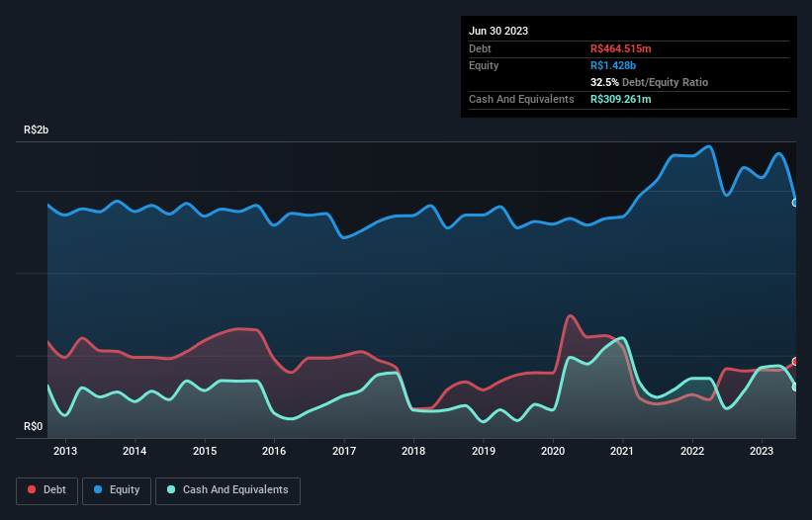Click the Jun 30 2023 tooltip date
The width and height of the screenshot is (812, 520).
[x=498, y=31]
